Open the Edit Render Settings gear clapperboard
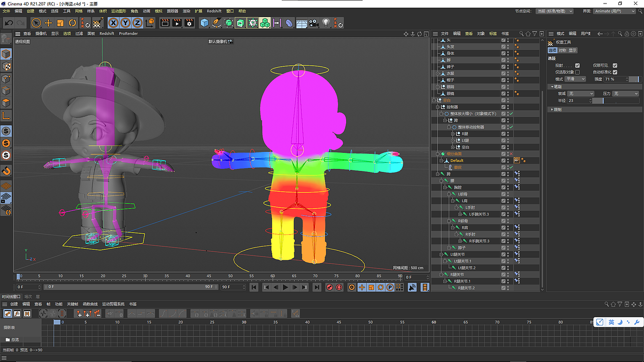This screenshot has width=644, height=362. click(x=189, y=23)
